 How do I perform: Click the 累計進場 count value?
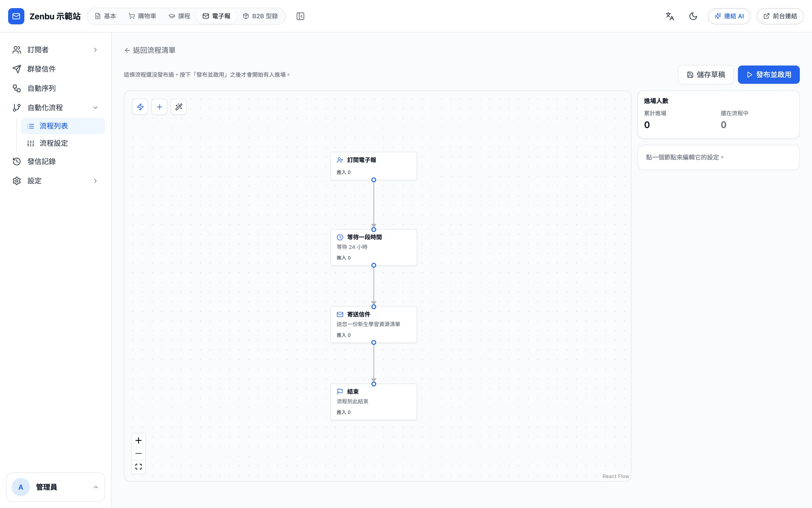click(647, 125)
